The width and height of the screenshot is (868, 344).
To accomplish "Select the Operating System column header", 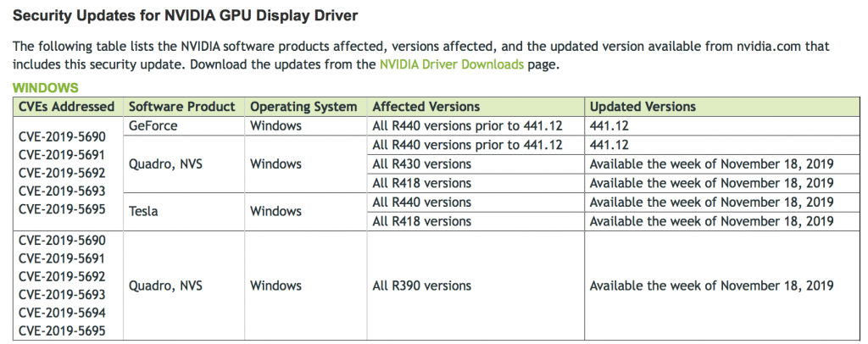I will (305, 107).
